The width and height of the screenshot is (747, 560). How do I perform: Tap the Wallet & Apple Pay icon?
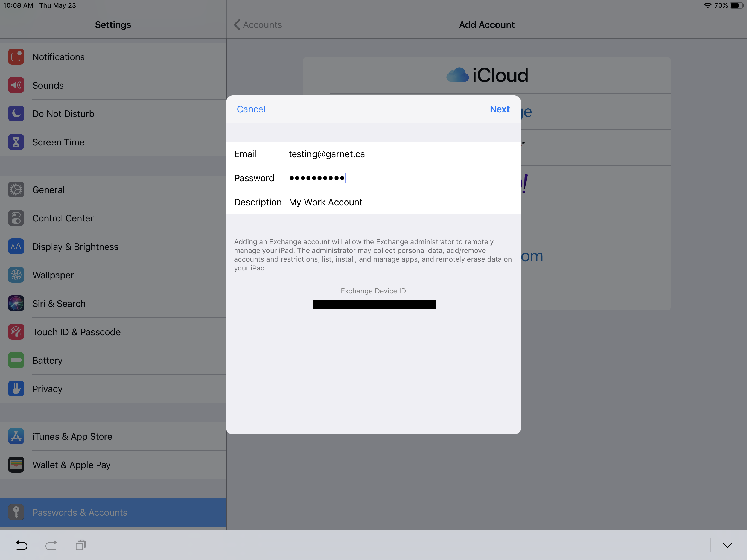point(16,465)
